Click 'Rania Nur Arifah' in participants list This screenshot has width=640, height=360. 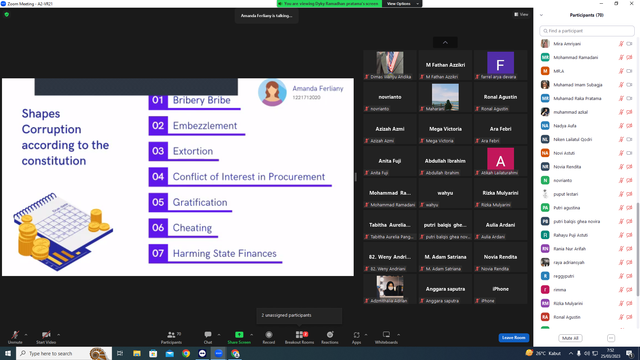click(569, 249)
